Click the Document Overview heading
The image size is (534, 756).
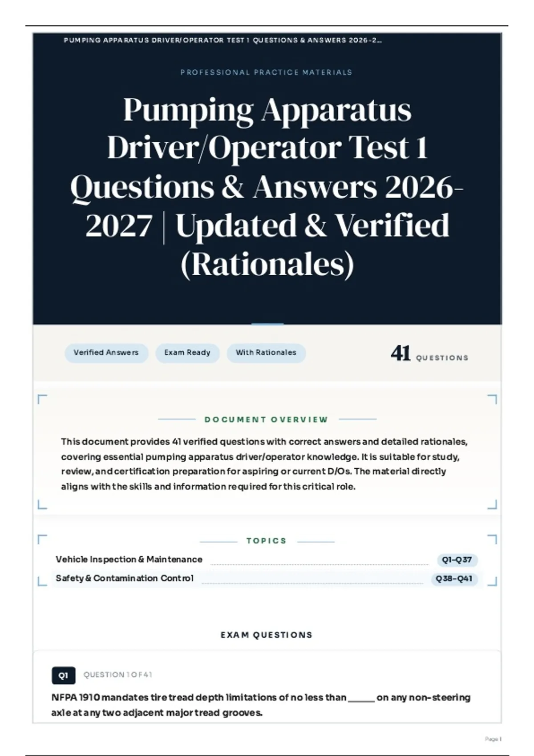point(266,419)
